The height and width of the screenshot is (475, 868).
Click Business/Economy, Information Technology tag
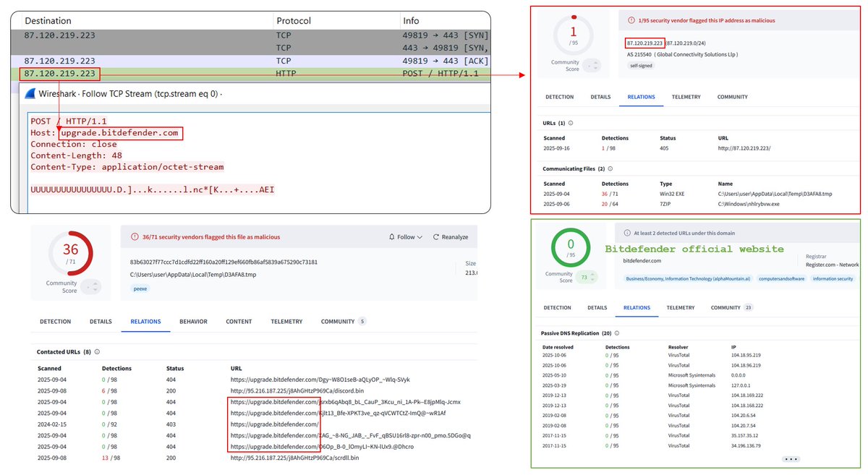[x=688, y=278]
